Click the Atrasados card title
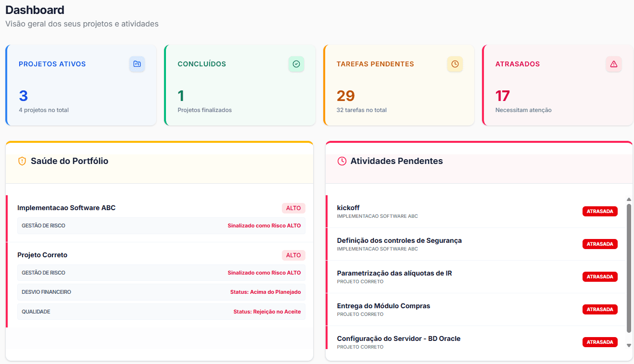 (518, 64)
